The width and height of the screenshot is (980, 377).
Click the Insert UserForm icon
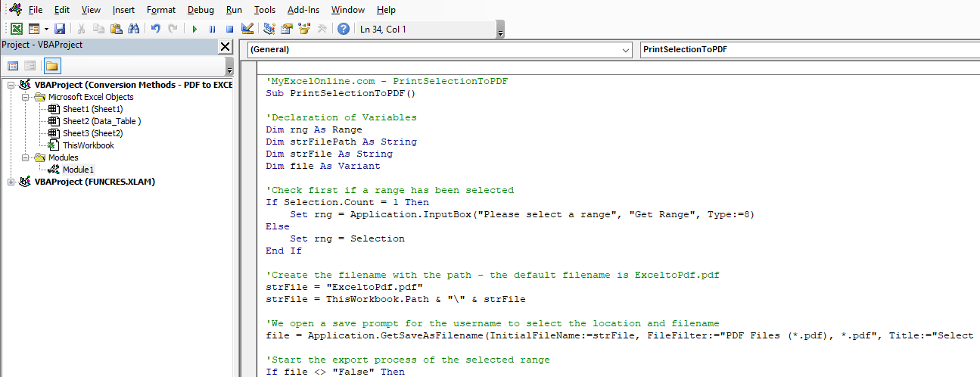click(34, 29)
